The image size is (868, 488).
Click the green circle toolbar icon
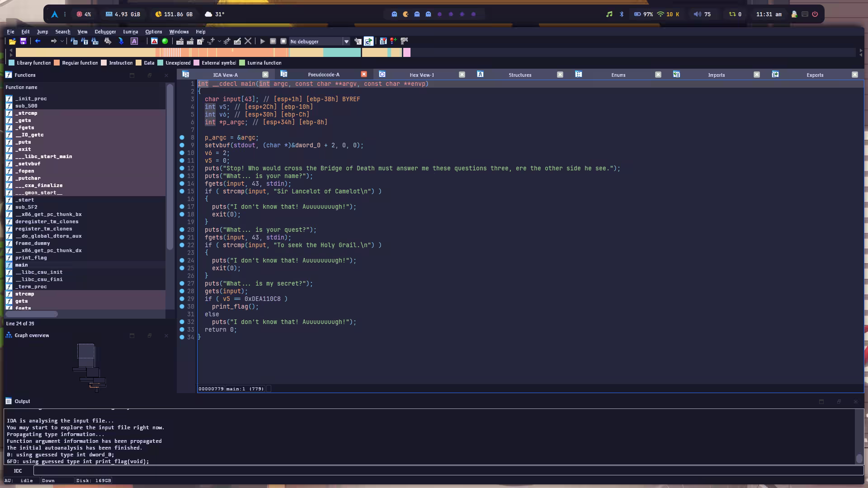[165, 41]
